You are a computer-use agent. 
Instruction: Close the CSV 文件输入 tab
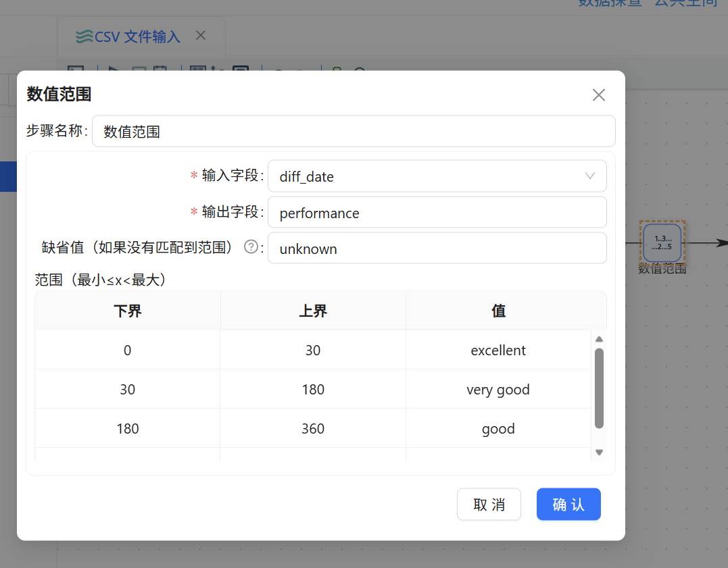pyautogui.click(x=201, y=35)
